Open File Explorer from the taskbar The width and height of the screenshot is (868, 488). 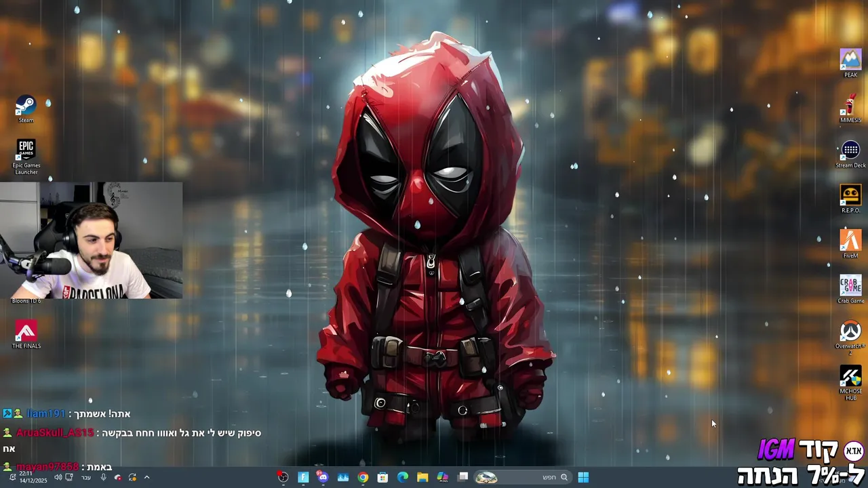coord(422,477)
